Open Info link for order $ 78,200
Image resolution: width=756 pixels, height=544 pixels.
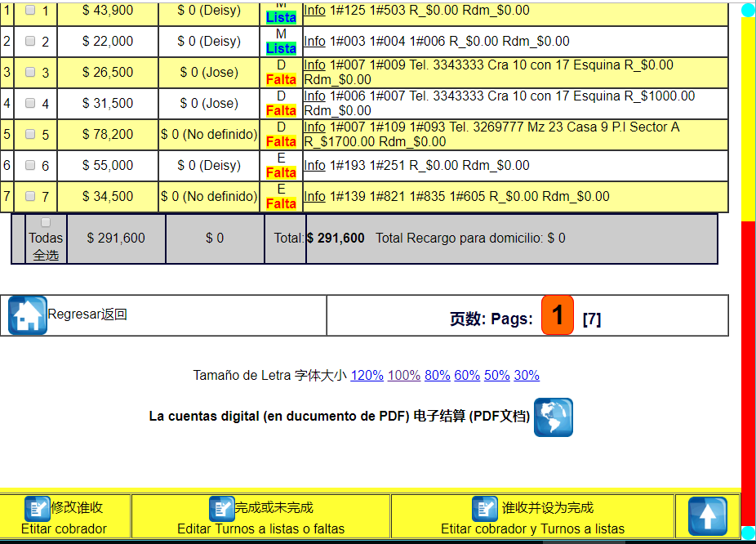tap(314, 127)
